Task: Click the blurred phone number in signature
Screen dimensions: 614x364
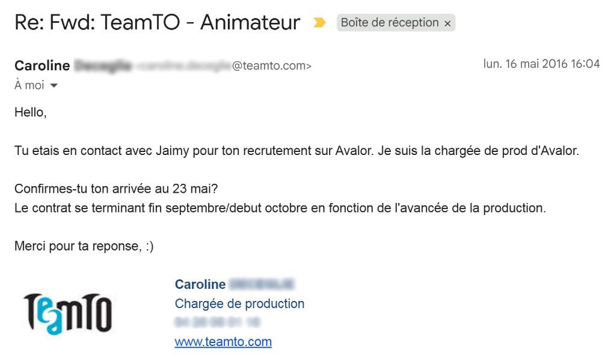Action: (x=217, y=322)
